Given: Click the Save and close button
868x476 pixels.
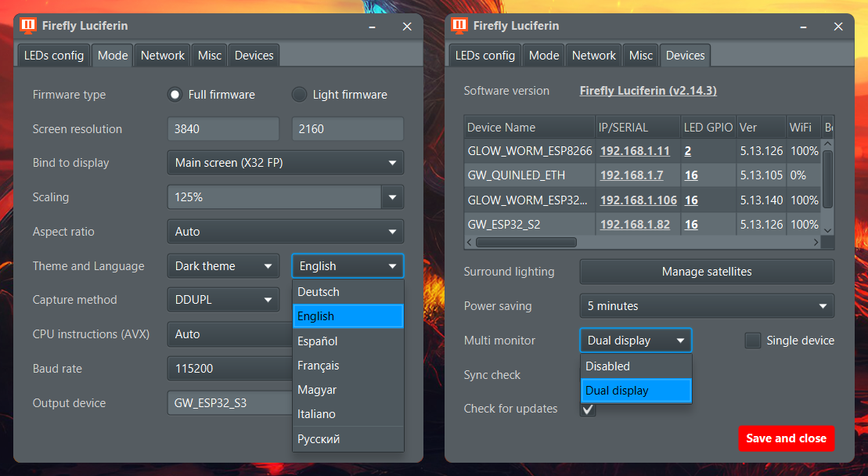Looking at the screenshot, I should [x=786, y=438].
